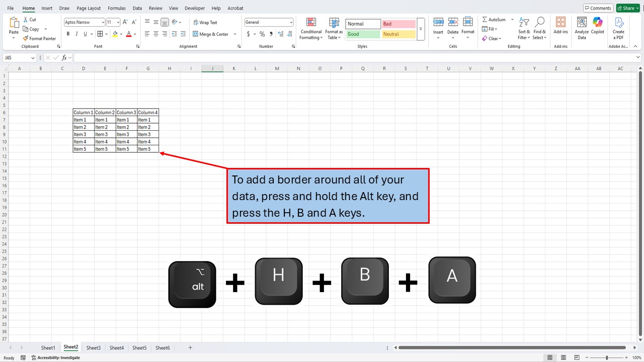Enable Wrap Text for the selection

click(x=204, y=22)
